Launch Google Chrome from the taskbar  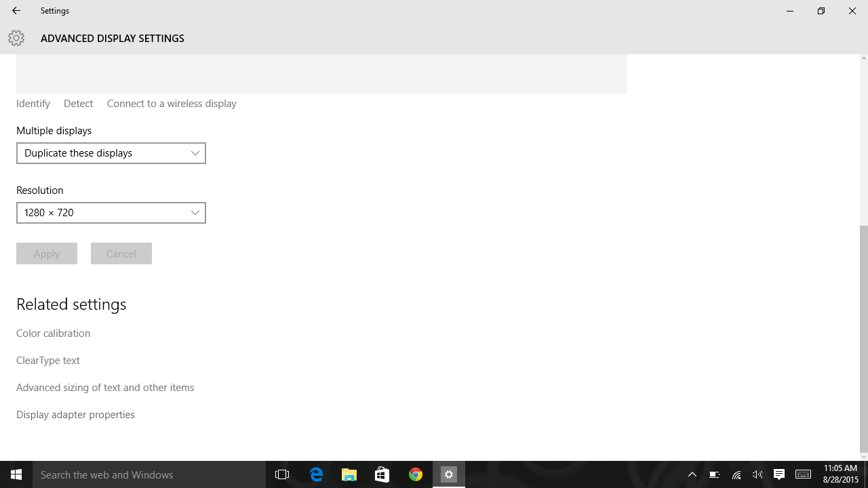pyautogui.click(x=416, y=474)
